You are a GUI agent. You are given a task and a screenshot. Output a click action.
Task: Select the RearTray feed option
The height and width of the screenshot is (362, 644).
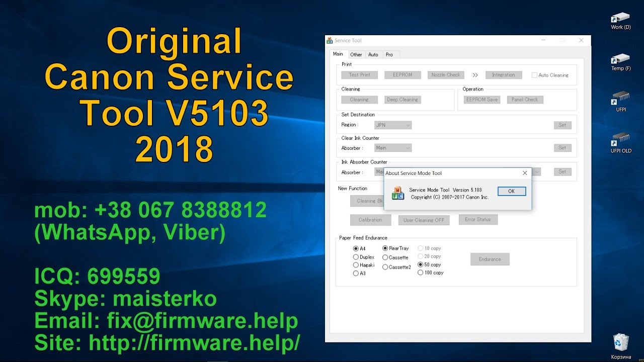pyautogui.click(x=385, y=248)
